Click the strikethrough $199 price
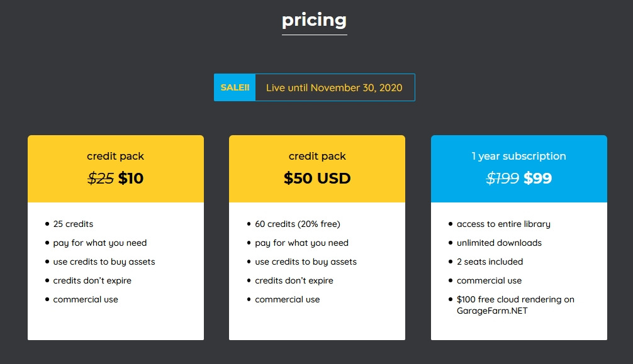The height and width of the screenshot is (364, 633). click(503, 178)
